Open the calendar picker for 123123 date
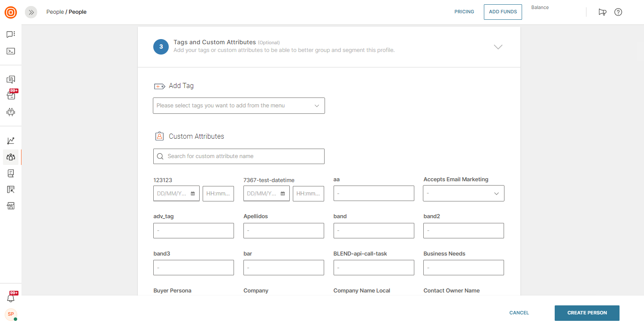The image size is (644, 329). click(193, 194)
